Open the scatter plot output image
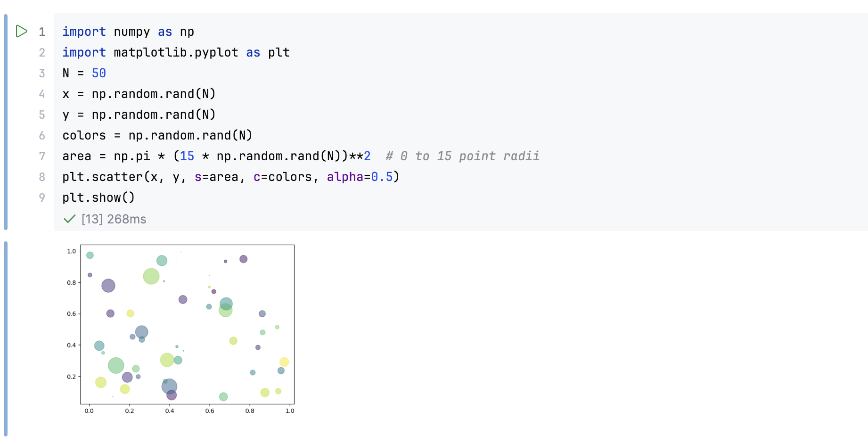Viewport: 868px width, 444px height. coord(187,324)
